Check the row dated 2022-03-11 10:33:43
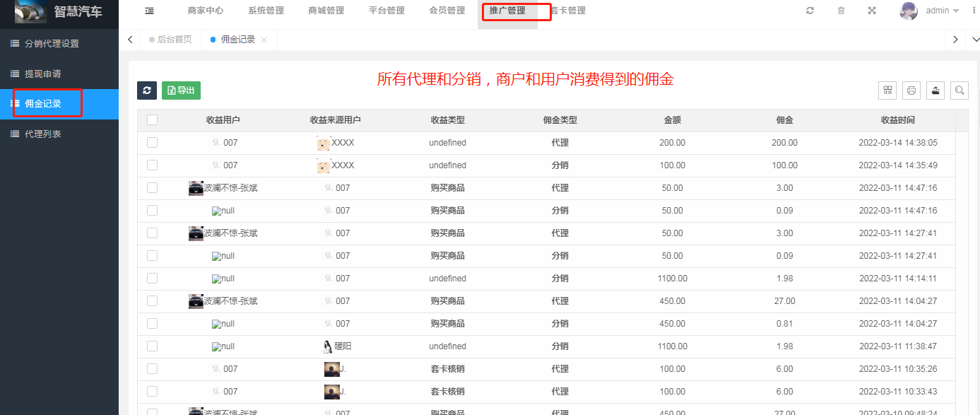Screen dimensions: 980x415 [x=152, y=392]
